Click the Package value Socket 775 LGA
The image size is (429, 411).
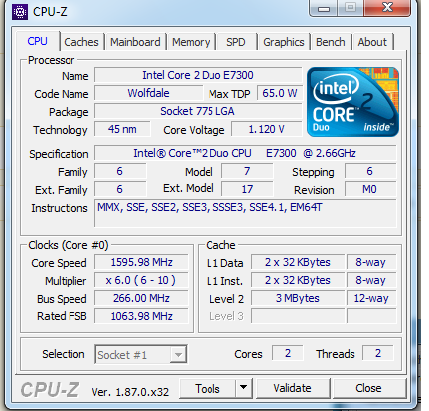click(198, 111)
